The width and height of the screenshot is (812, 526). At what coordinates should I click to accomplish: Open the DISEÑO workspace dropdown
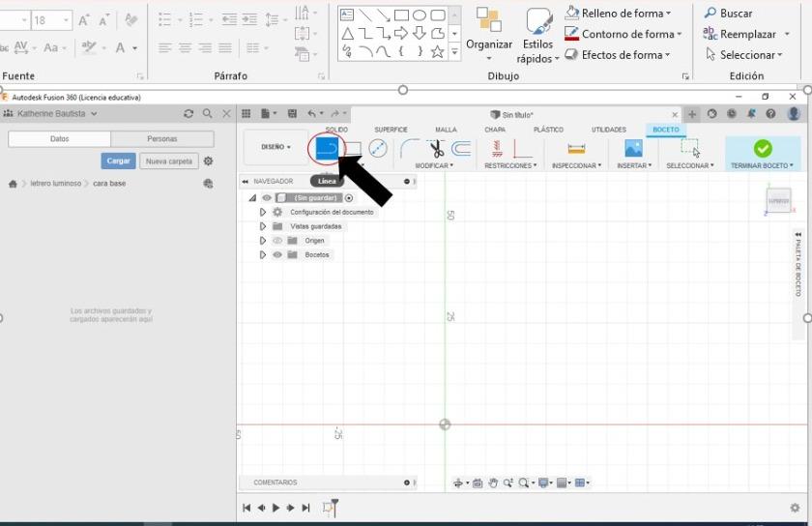pyautogui.click(x=275, y=147)
